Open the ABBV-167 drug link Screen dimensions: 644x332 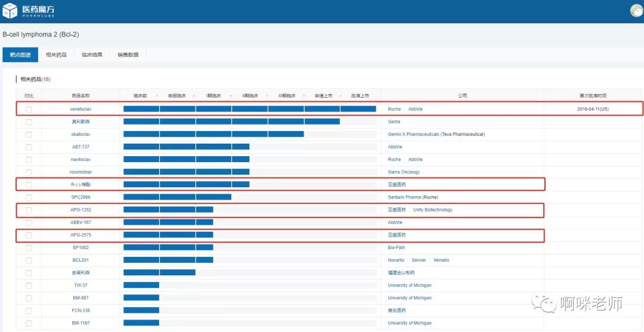[x=80, y=222]
